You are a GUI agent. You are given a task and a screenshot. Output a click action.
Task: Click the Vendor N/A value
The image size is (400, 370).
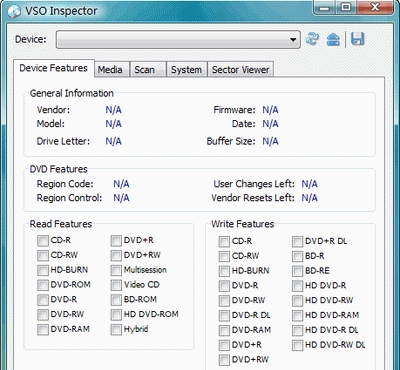click(113, 110)
